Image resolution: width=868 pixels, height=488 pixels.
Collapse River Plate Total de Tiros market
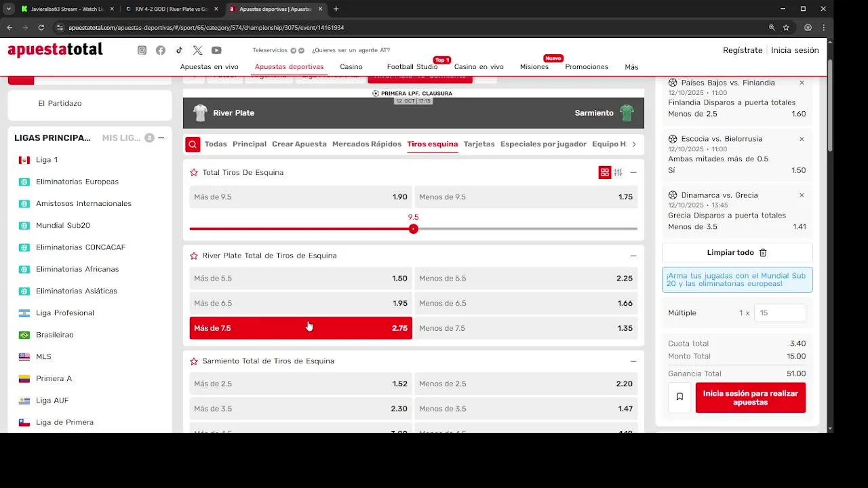[x=633, y=256]
